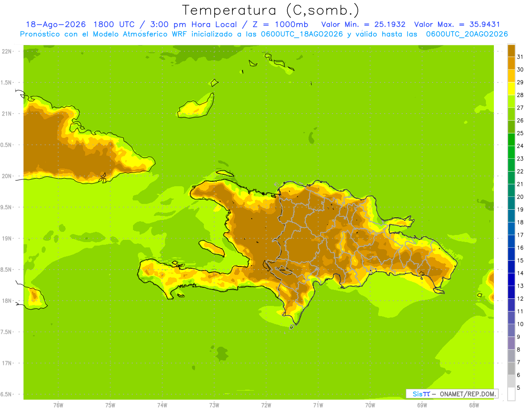Click the "74W" longitude axis label

[162, 405]
